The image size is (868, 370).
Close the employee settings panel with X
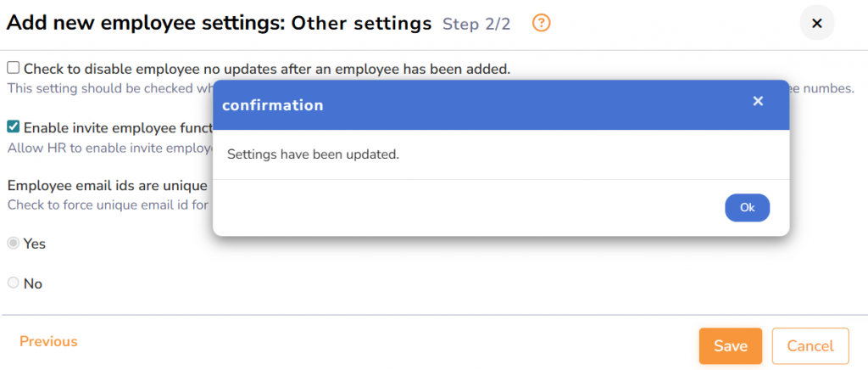pyautogui.click(x=817, y=24)
